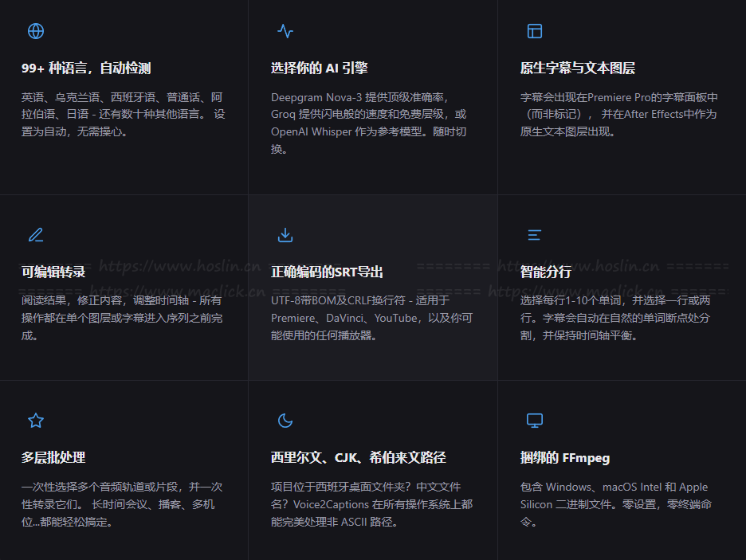Select the 多层批处理 heading
The image size is (746, 560).
pyautogui.click(x=53, y=458)
